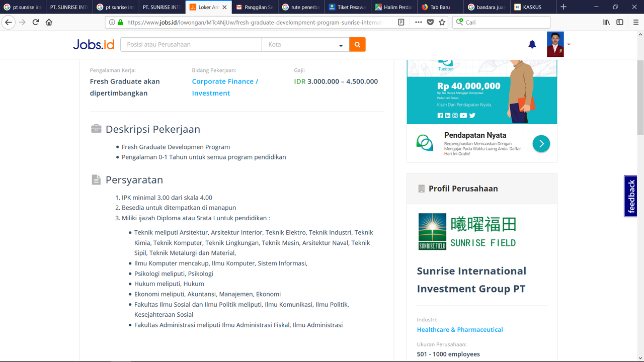Switch to the Tiket Pesawa tab
Screen dimensions: 644x362
347,7
